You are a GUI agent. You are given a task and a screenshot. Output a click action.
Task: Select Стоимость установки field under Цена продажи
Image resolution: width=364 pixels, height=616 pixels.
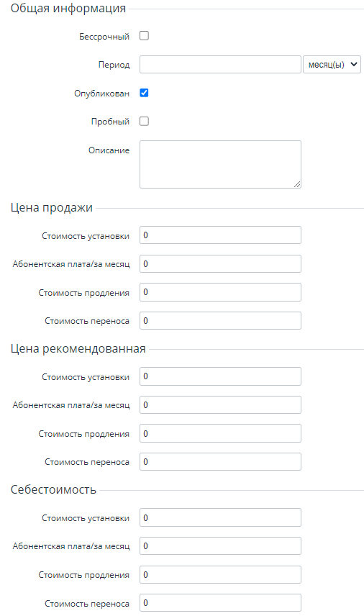pyautogui.click(x=220, y=235)
